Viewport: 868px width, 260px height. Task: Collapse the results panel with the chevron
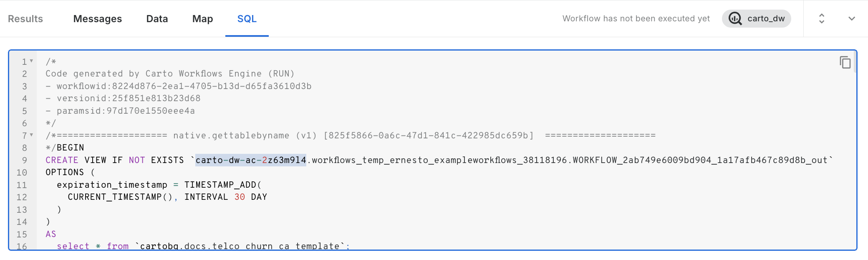(852, 18)
